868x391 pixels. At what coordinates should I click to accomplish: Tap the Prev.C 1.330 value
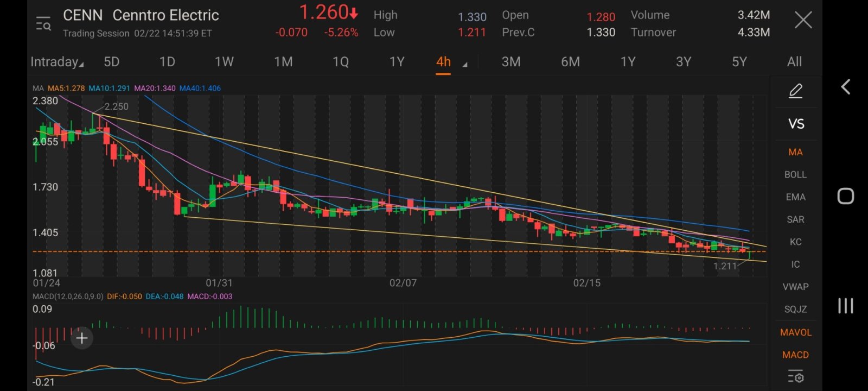tap(601, 33)
